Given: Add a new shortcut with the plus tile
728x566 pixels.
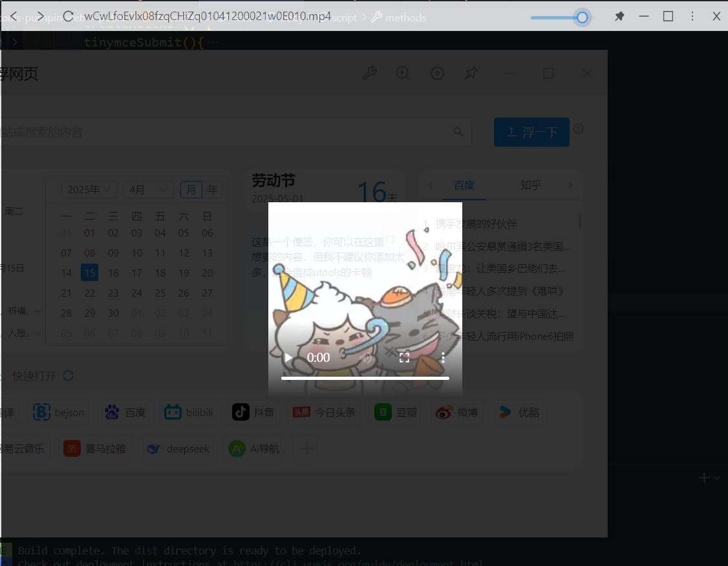Looking at the screenshot, I should (307, 448).
